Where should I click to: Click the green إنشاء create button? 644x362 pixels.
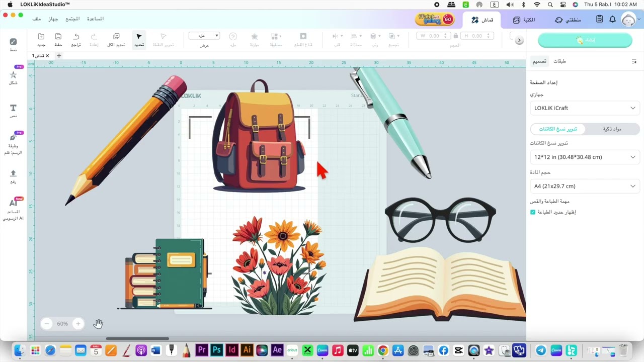(585, 40)
